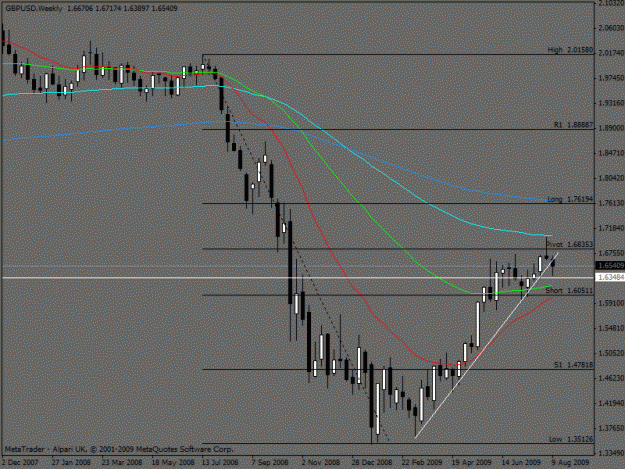Viewport: 625px width, 469px height.
Task: Click the '14 Jun 2009' date label
Action: tap(521, 462)
